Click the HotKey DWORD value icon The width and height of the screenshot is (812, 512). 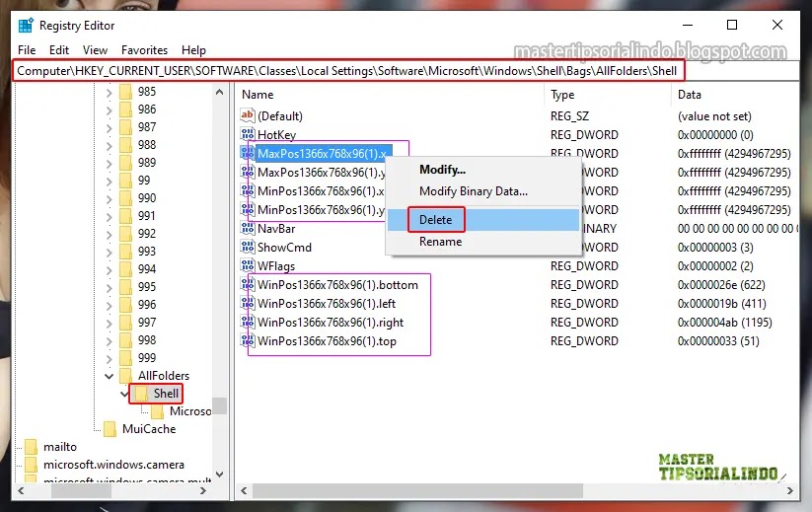pyautogui.click(x=248, y=134)
